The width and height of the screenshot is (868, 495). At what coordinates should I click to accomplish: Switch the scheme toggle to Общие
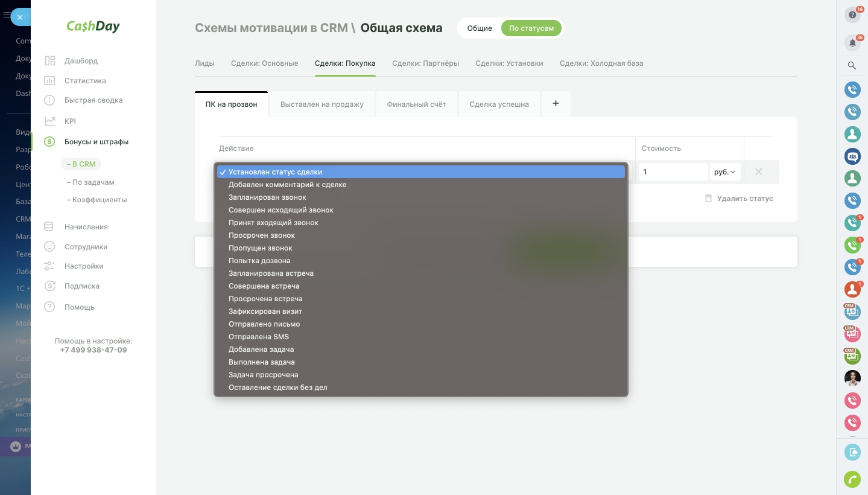pyautogui.click(x=480, y=28)
